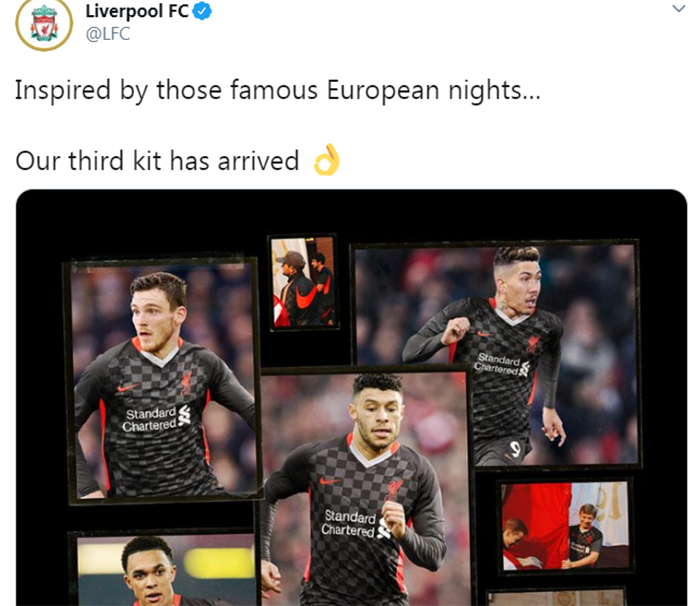Viewport: 700px width, 606px height.
Task: Click Standard Chartered logo on left shirt
Action: pyautogui.click(x=156, y=418)
